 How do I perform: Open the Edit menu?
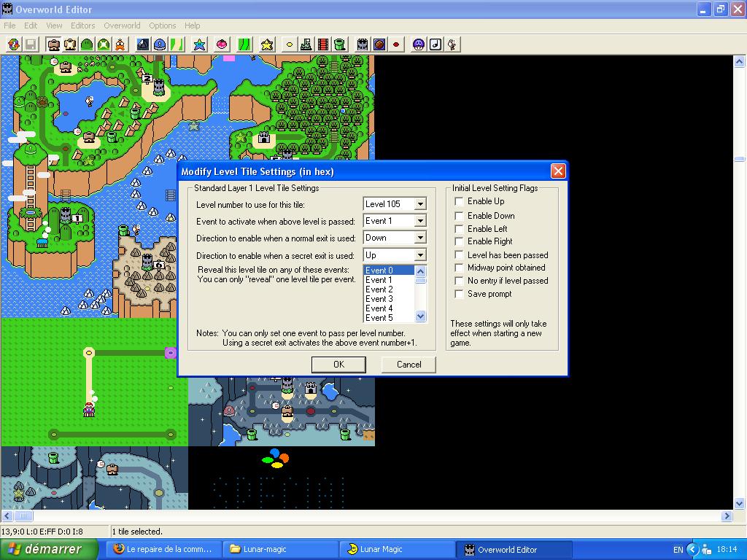pos(31,26)
